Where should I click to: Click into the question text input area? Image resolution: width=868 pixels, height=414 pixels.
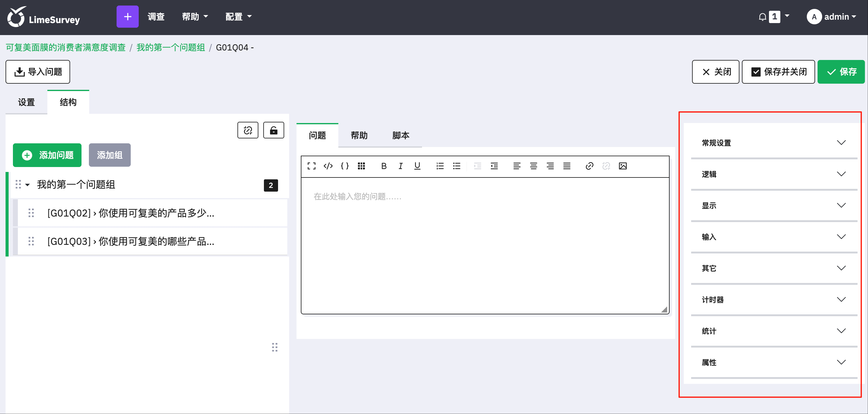(x=484, y=245)
